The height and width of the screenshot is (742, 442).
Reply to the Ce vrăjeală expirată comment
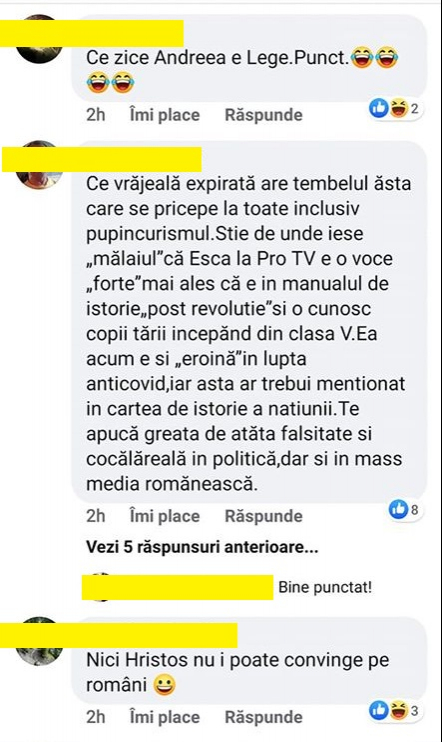pos(264,516)
